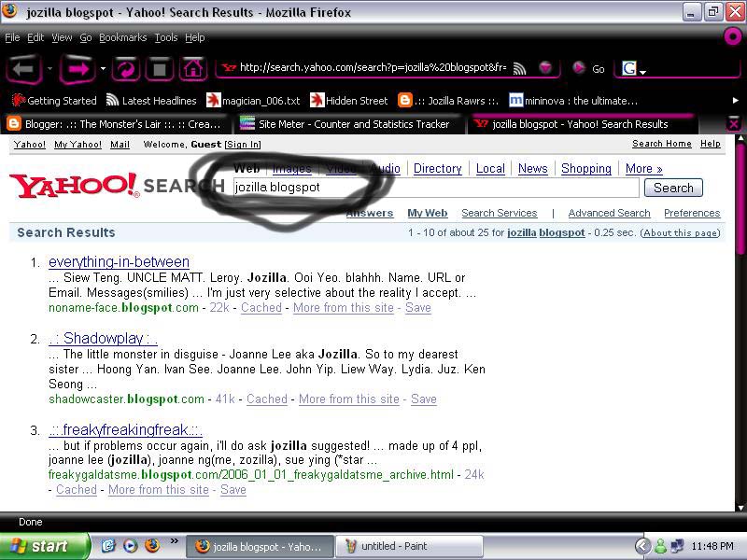
Task: Click the Directory search category
Action: point(437,169)
